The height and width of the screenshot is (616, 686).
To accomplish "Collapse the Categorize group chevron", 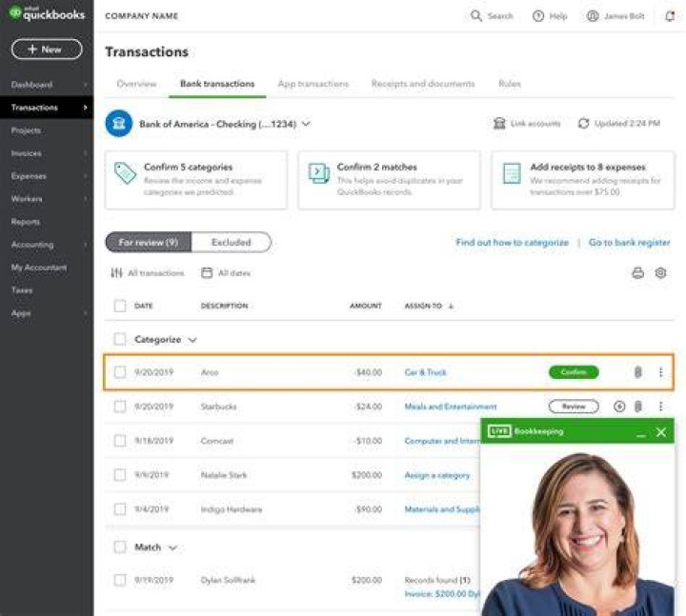I will click(x=192, y=340).
